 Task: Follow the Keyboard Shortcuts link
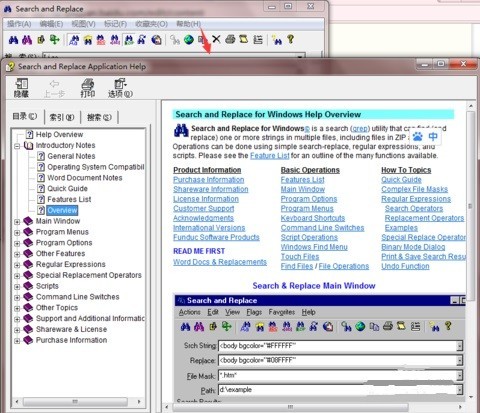(313, 218)
